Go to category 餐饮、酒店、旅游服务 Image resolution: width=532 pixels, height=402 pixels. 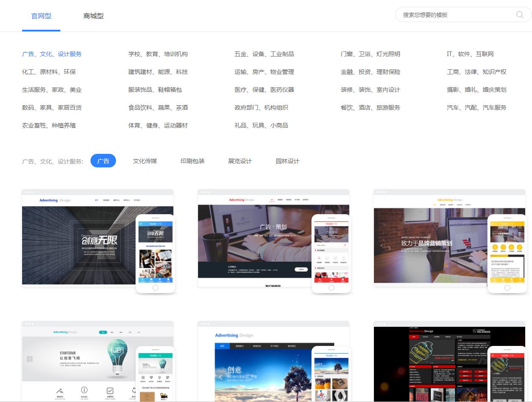[371, 108]
